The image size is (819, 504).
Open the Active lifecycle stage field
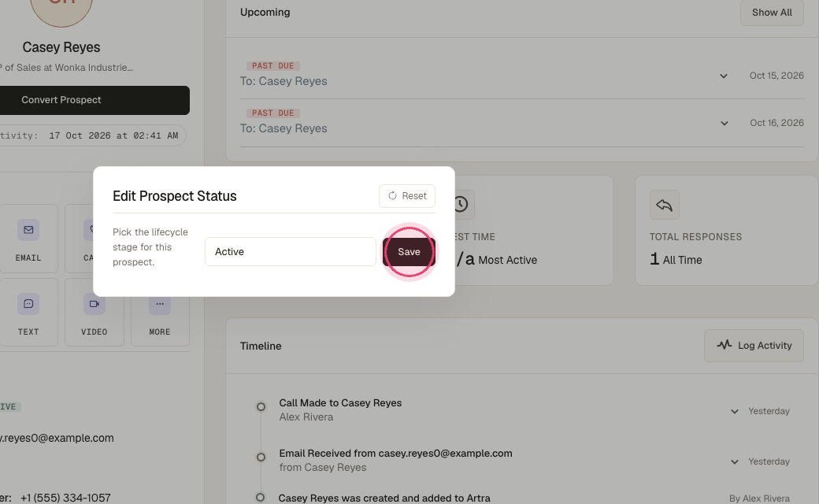pyautogui.click(x=291, y=252)
